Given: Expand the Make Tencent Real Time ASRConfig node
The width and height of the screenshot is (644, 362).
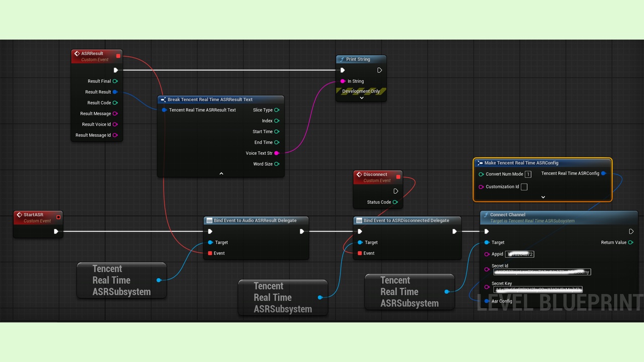Looking at the screenshot, I should click(x=543, y=197).
